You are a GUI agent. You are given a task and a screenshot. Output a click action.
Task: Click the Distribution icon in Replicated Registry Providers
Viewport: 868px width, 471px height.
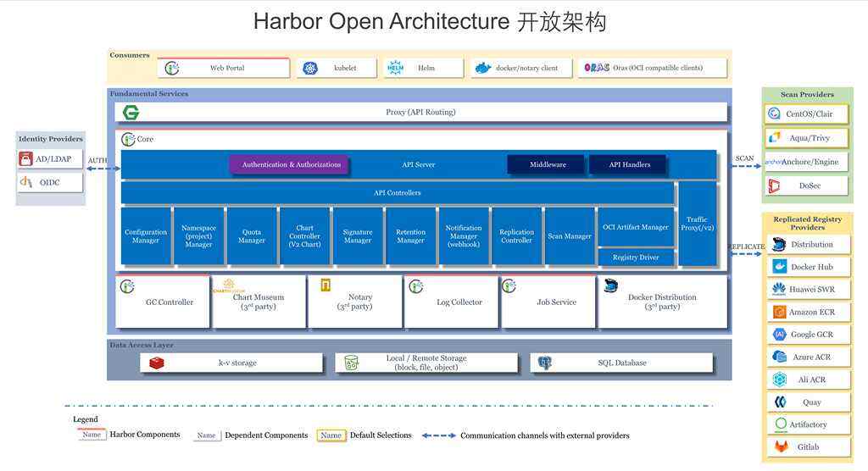(x=780, y=244)
